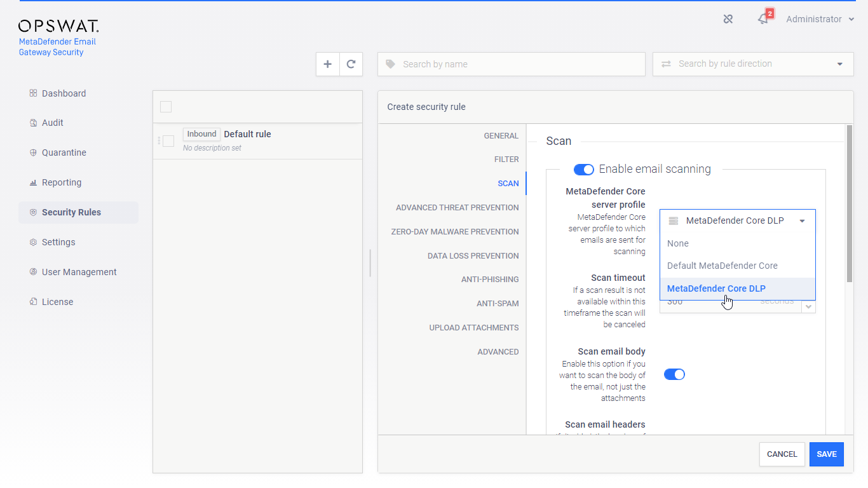Open the GENERAL tab
The width and height of the screenshot is (868, 488).
click(501, 136)
